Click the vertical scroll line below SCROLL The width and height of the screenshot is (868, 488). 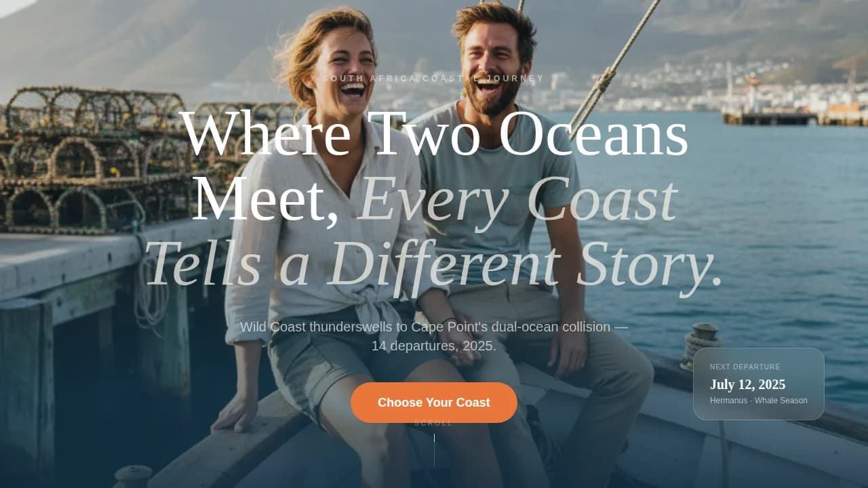[x=434, y=450]
